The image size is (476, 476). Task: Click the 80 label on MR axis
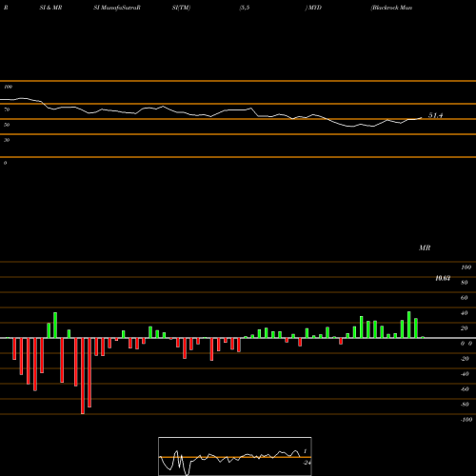click(465, 283)
